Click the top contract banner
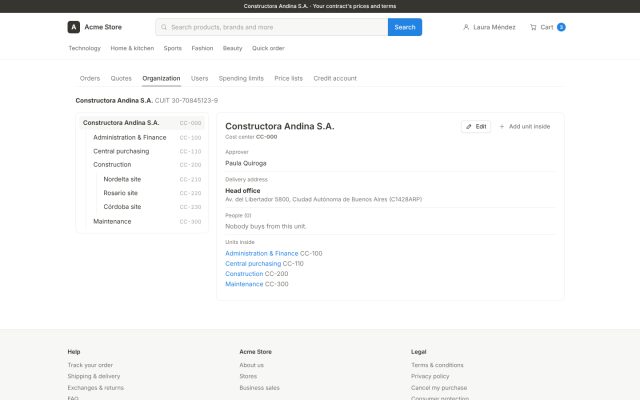The height and width of the screenshot is (400, 640). (x=320, y=6)
